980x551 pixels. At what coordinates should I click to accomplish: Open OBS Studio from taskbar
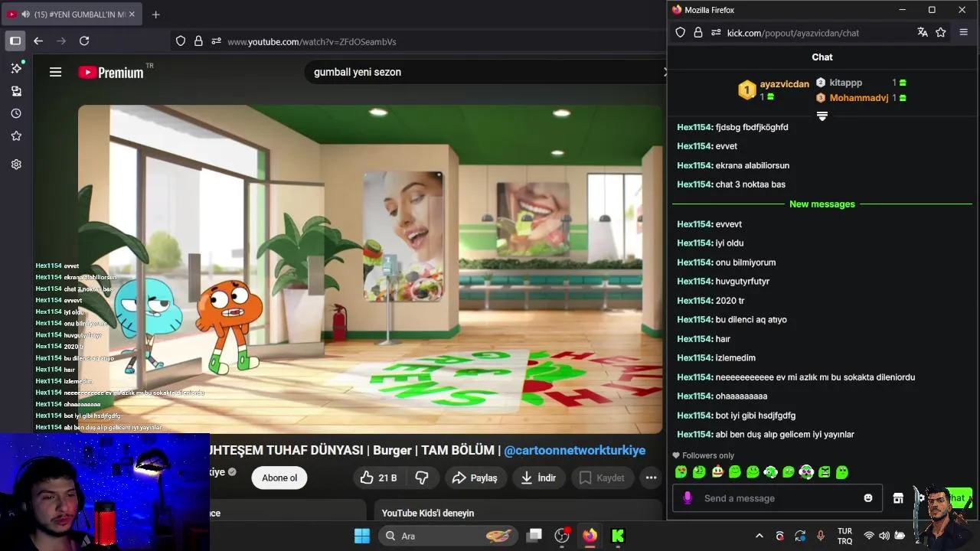coord(563,536)
